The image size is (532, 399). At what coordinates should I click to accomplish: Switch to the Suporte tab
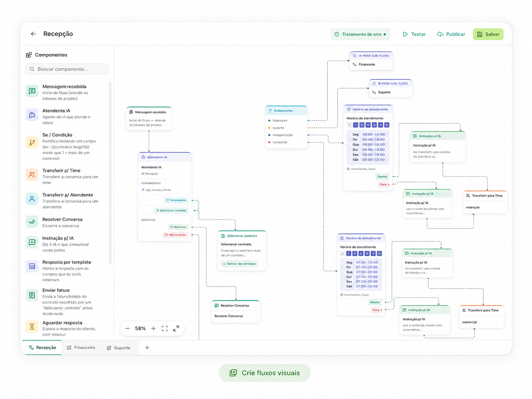118,348
